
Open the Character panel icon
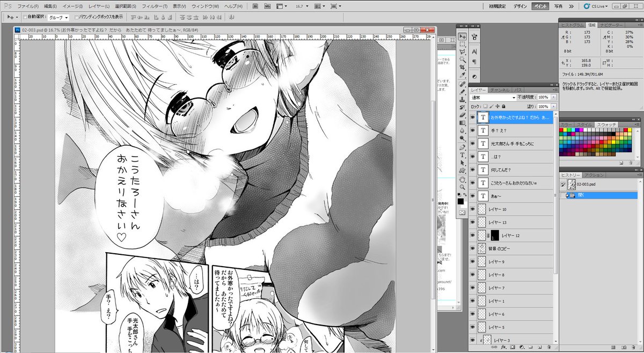click(474, 52)
